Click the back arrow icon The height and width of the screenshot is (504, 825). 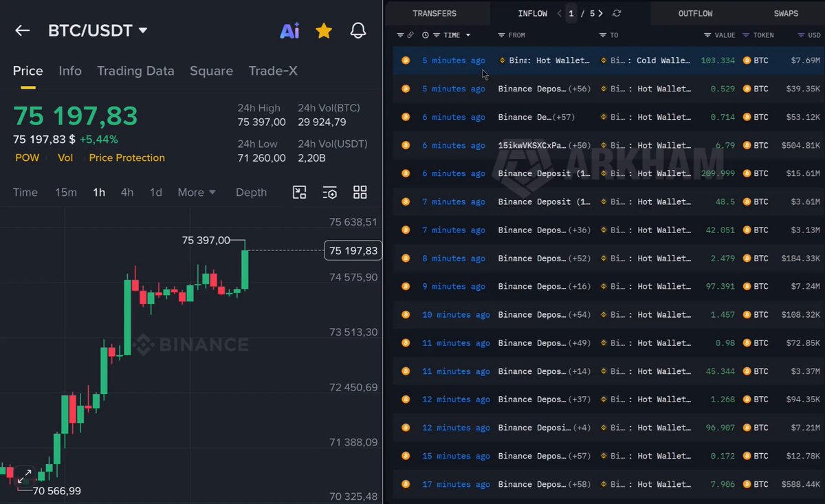(23, 30)
